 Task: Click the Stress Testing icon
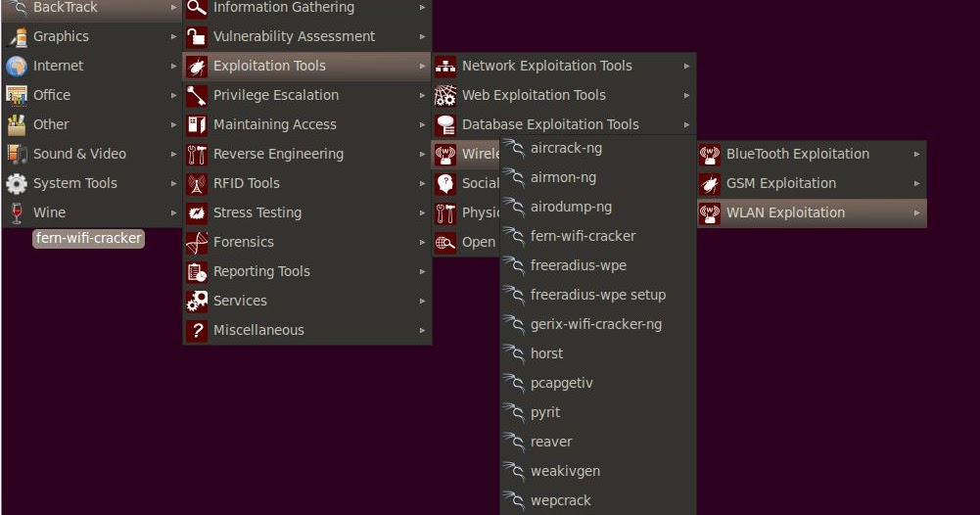pos(197,212)
